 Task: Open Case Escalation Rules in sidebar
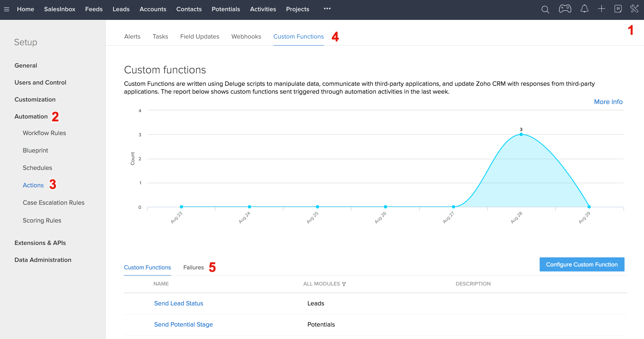tap(53, 203)
